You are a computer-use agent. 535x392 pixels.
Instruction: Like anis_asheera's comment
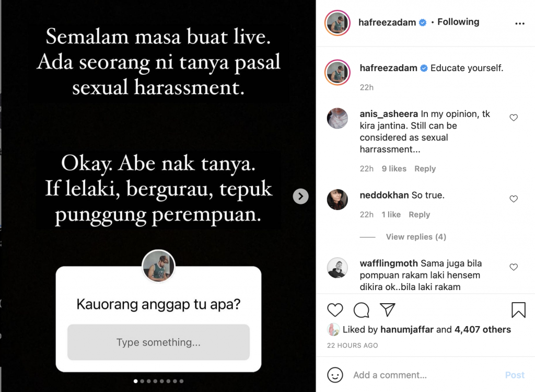click(x=514, y=118)
